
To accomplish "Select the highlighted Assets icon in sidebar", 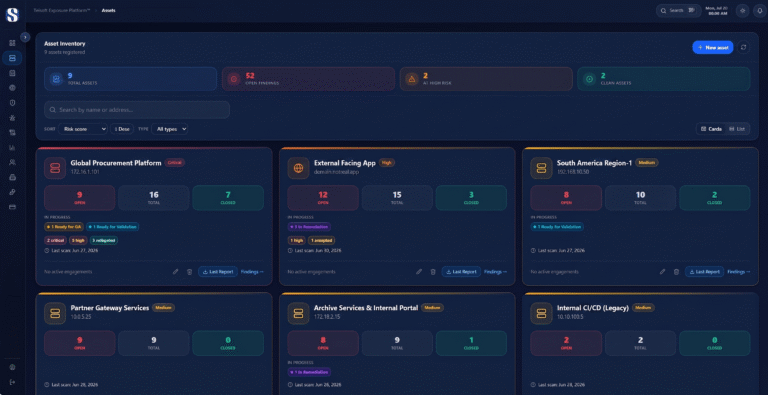I will coord(12,58).
